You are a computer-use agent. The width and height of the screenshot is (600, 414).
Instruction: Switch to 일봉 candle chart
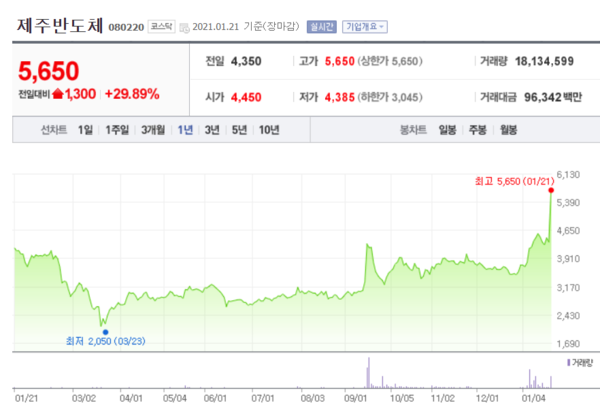coord(447,130)
